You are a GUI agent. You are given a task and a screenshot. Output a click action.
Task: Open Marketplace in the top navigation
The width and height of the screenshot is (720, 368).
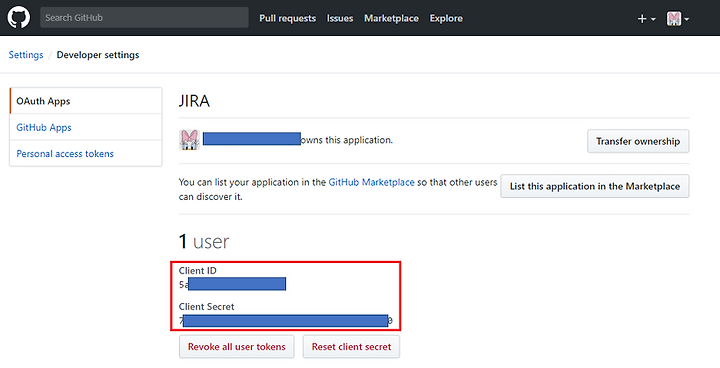[x=391, y=18]
